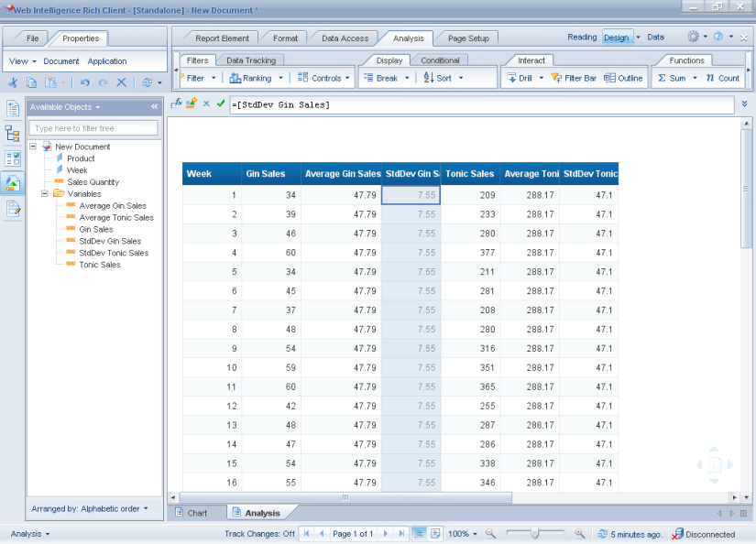Click the Undo icon
Screen dimensions: 756x544
(84, 82)
